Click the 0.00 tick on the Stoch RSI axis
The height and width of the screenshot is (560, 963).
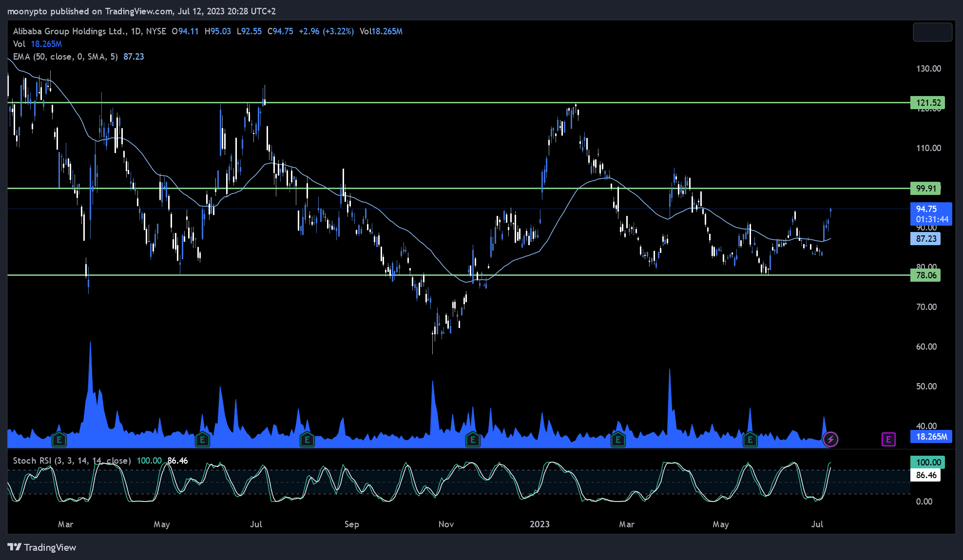[924, 502]
